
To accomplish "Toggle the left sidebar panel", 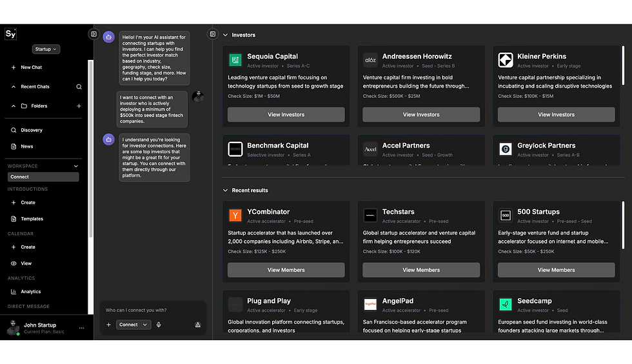I will click(x=94, y=34).
